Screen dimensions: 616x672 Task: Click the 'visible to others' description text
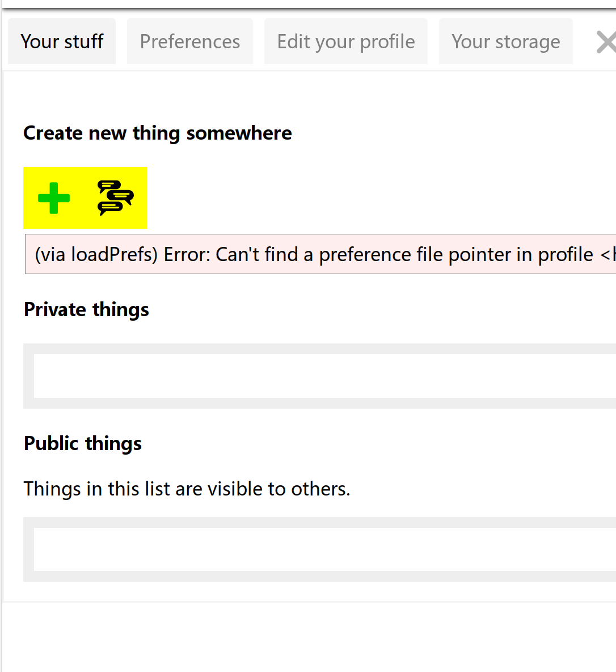[187, 489]
